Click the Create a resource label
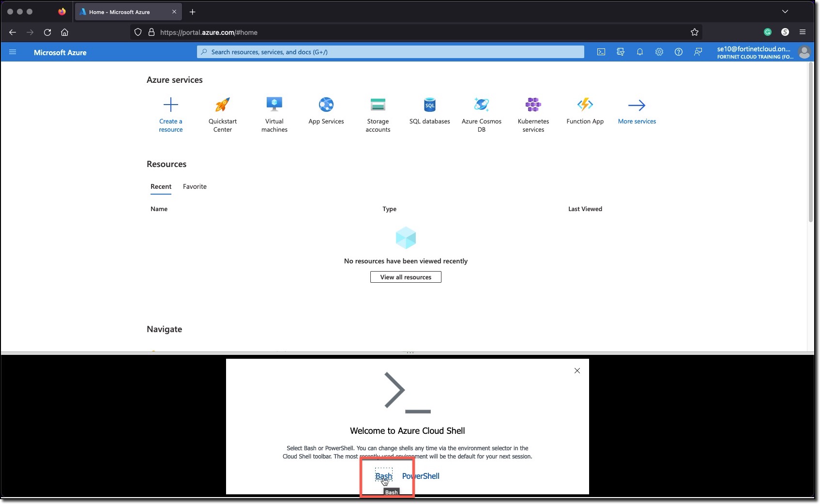Screen dimensions: 820x504 [x=171, y=125]
